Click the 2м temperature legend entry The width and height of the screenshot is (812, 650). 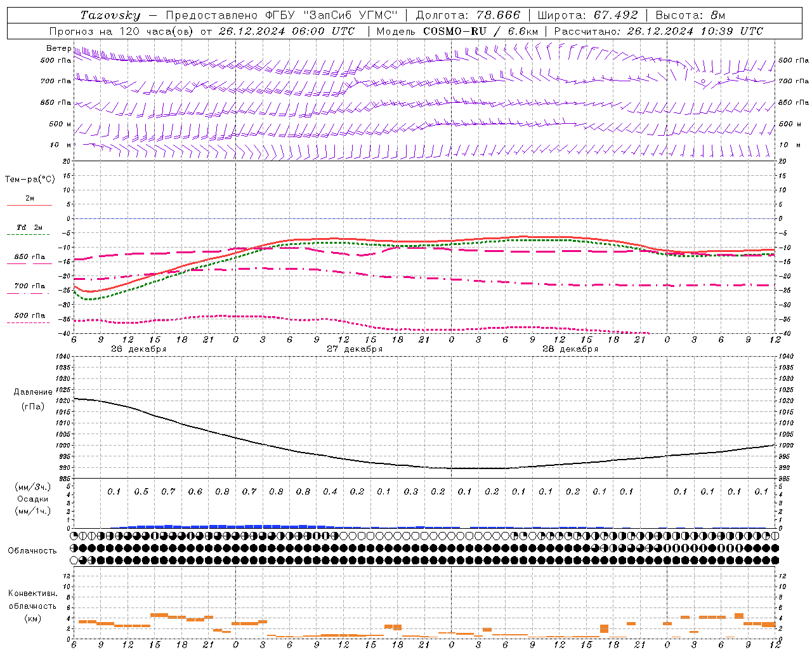(30, 198)
